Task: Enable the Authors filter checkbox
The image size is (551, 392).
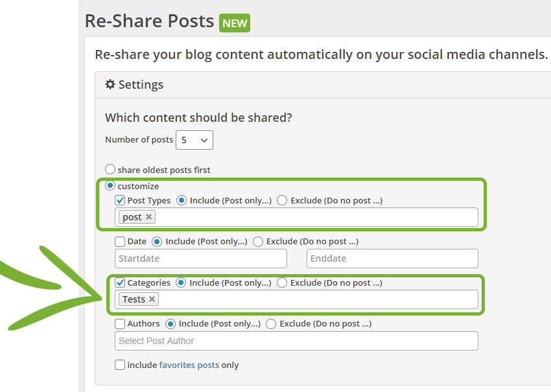Action: pos(120,324)
